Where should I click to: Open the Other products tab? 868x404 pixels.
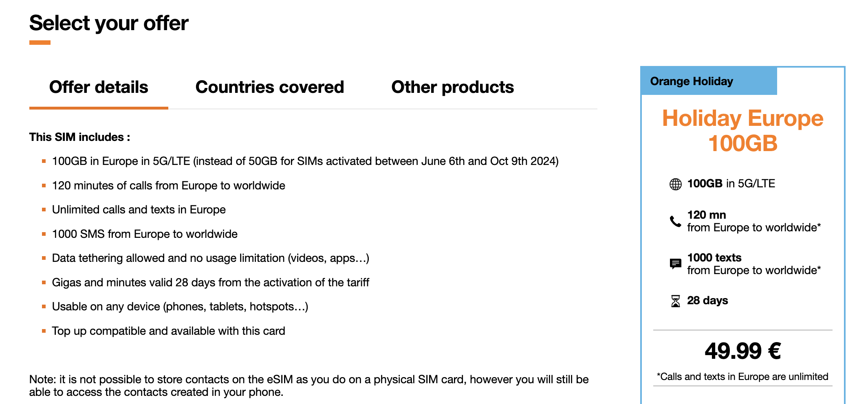452,87
